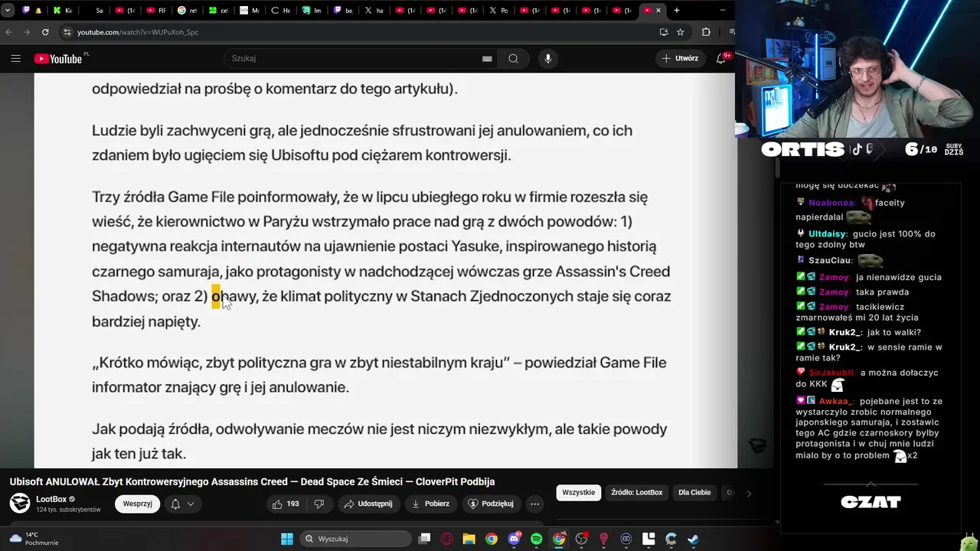Open File Explorer from taskbar

click(469, 539)
